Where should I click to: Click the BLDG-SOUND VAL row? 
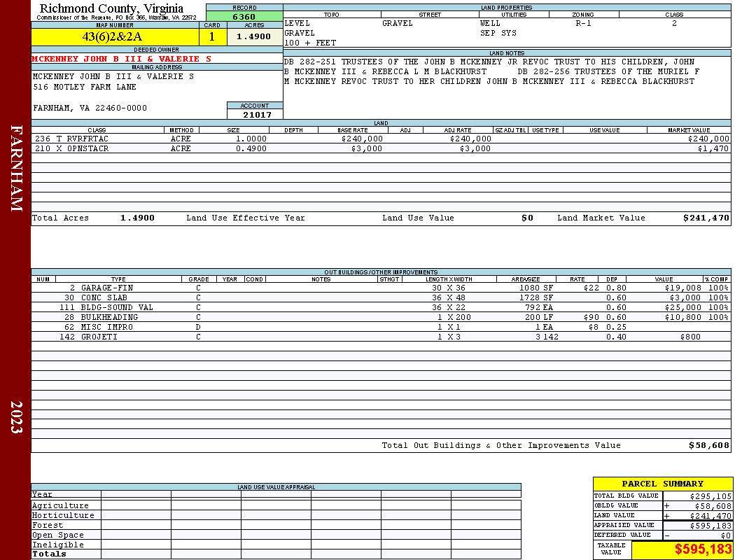coord(381,307)
